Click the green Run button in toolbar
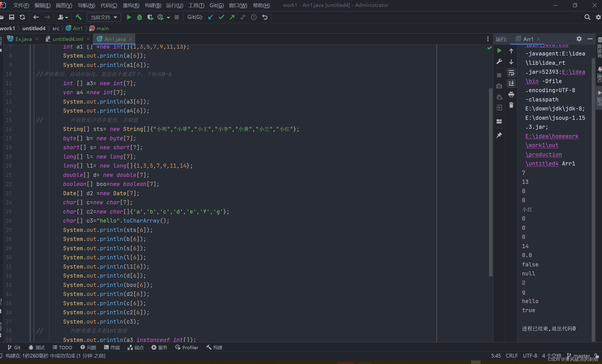 tap(129, 17)
